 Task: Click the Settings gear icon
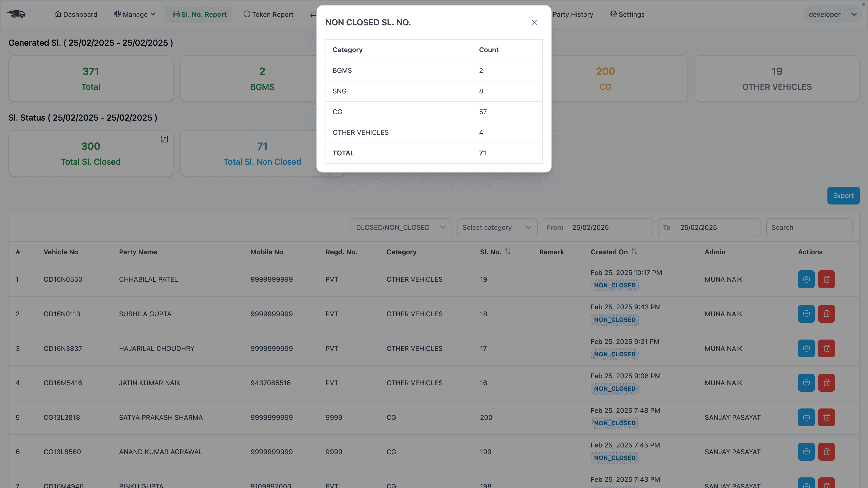click(x=613, y=14)
